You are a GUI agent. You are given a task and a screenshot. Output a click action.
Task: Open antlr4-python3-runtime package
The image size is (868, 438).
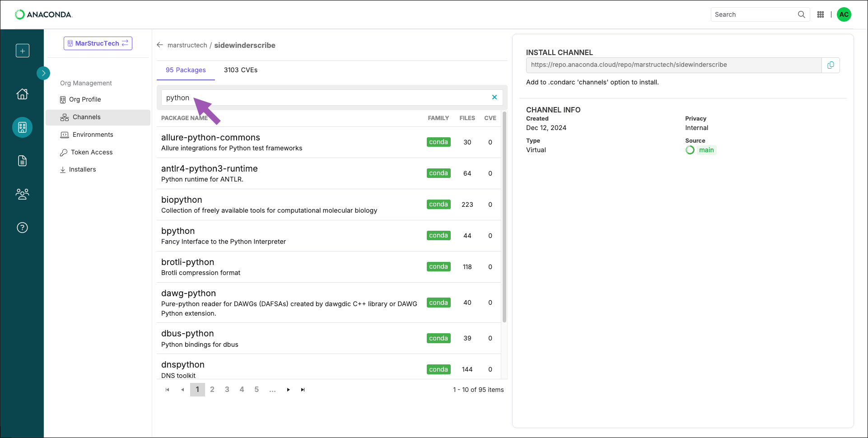(x=210, y=168)
